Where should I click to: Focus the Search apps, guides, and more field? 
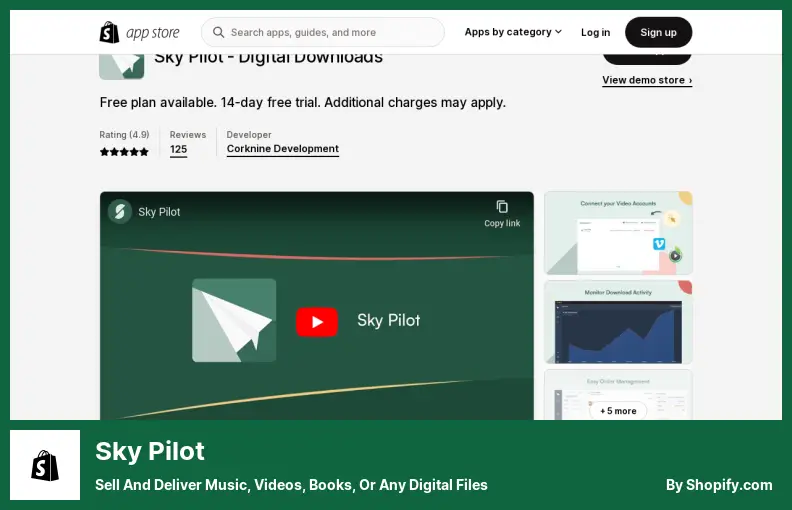click(323, 32)
